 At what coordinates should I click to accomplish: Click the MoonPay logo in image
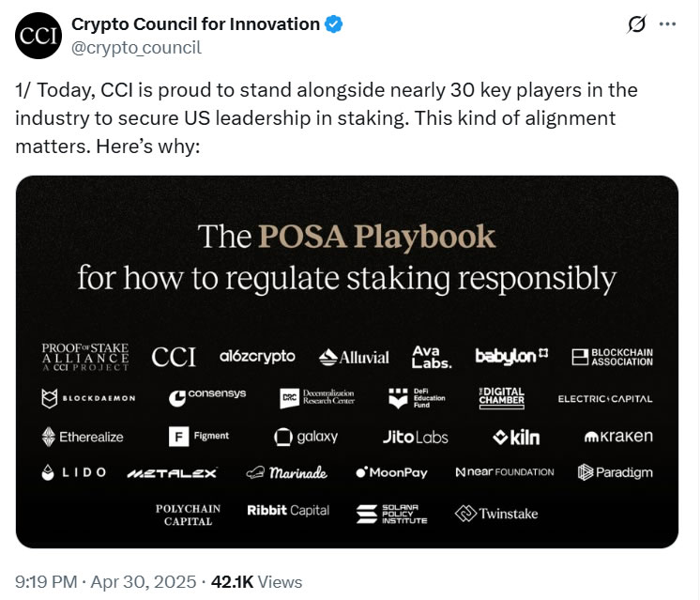[392, 472]
